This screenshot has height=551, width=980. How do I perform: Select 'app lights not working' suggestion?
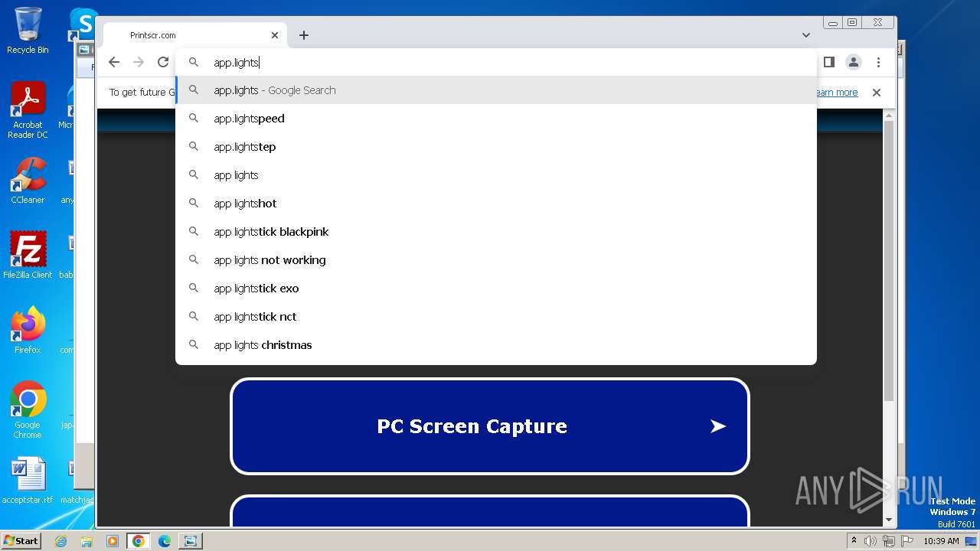496,260
